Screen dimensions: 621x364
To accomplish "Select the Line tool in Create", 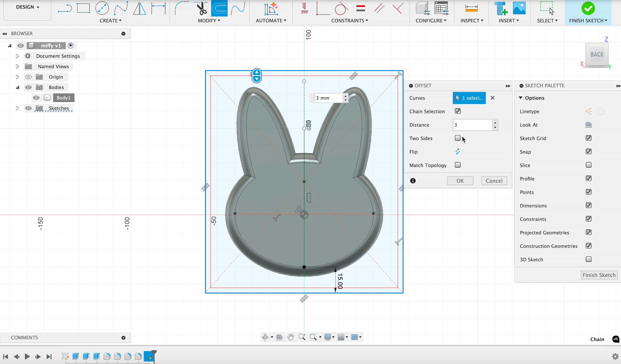I will point(65,8).
